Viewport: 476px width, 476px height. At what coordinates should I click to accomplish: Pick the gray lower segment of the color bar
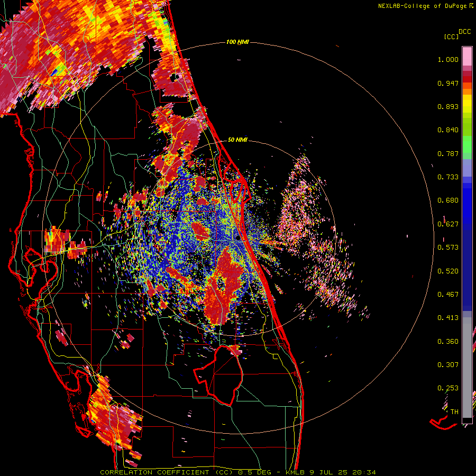(467, 368)
